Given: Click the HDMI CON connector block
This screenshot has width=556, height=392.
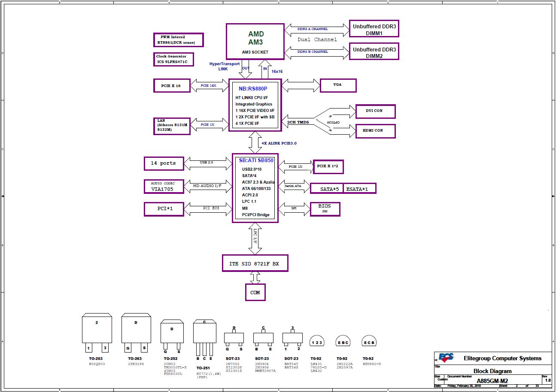Looking at the screenshot, I should pos(375,131).
